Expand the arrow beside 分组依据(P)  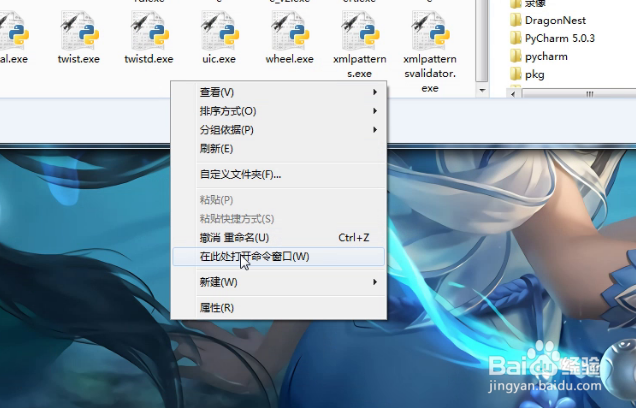375,130
